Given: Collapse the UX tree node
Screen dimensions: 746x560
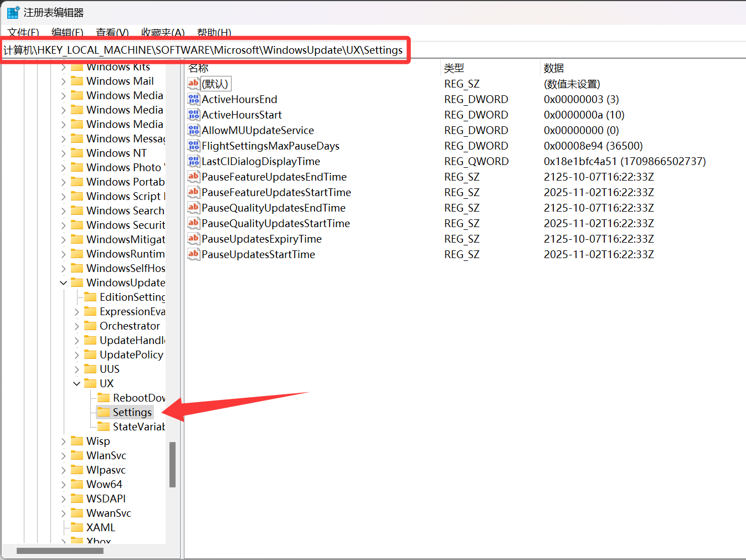Looking at the screenshot, I should pos(77,383).
